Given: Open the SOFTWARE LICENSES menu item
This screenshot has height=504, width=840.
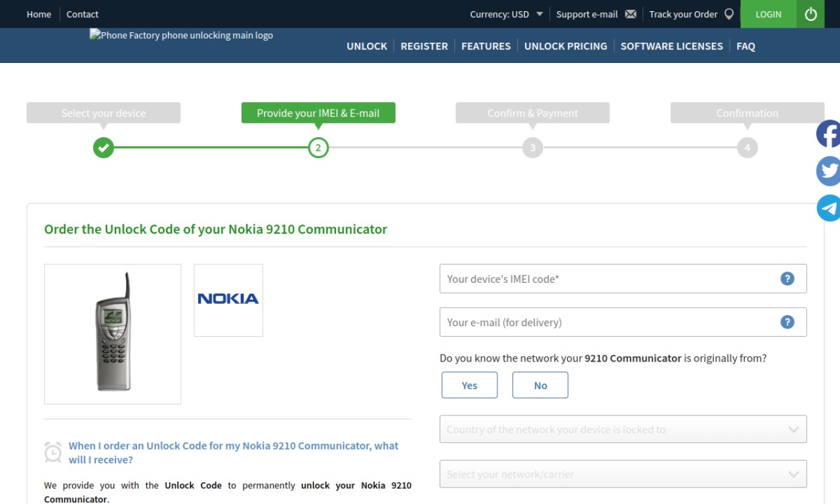Looking at the screenshot, I should click(x=671, y=46).
